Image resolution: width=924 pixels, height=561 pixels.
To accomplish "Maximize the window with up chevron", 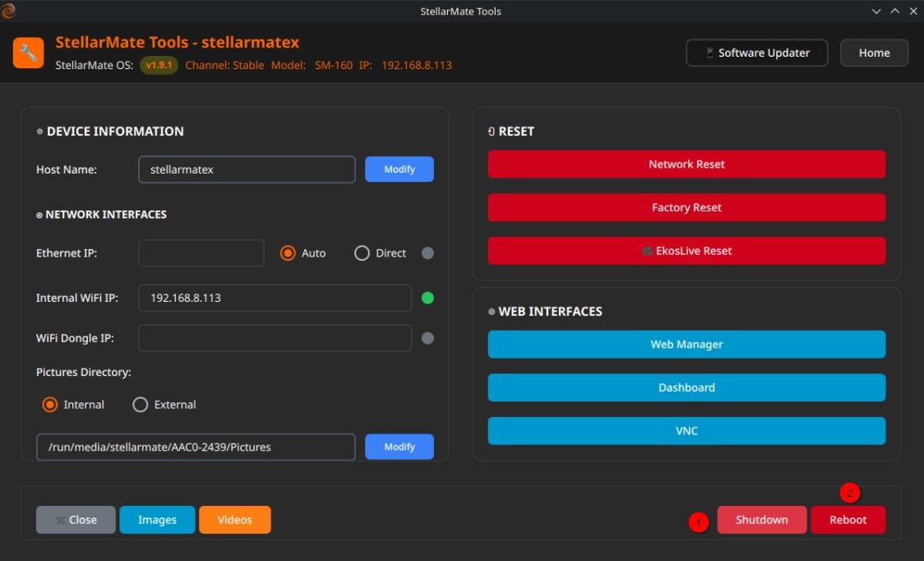I will [894, 12].
